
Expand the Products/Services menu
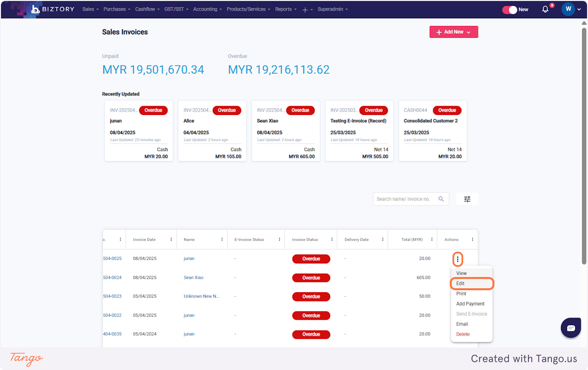[248, 9]
